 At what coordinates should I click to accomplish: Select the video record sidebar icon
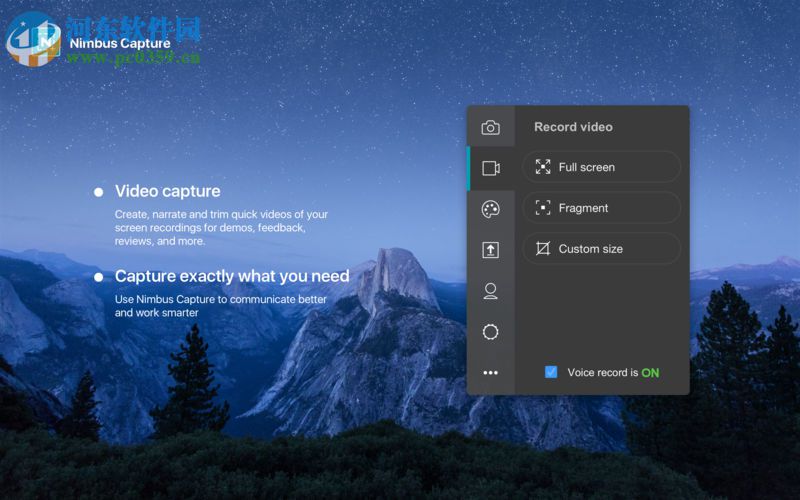[x=491, y=168]
